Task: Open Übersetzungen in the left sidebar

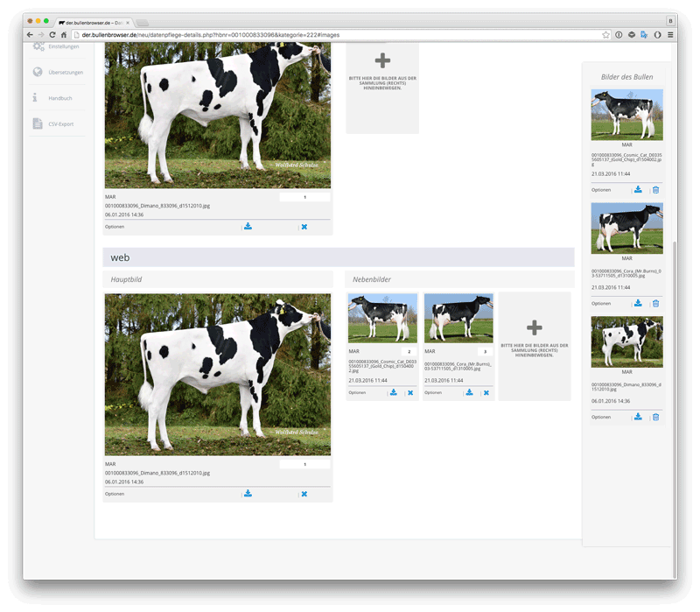Action: (64, 73)
